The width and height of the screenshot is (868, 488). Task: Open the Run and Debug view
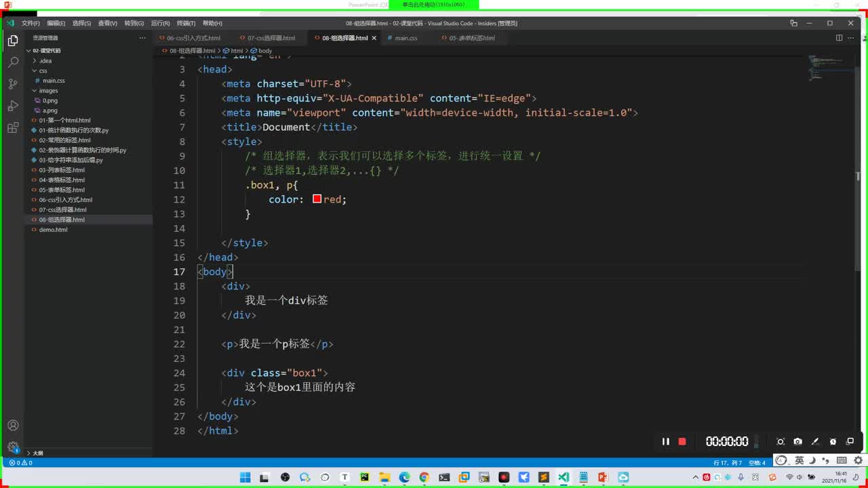tap(13, 106)
